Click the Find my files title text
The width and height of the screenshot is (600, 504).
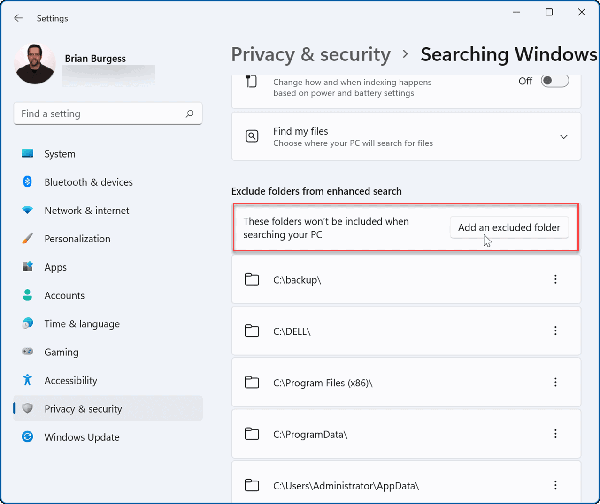pos(301,131)
